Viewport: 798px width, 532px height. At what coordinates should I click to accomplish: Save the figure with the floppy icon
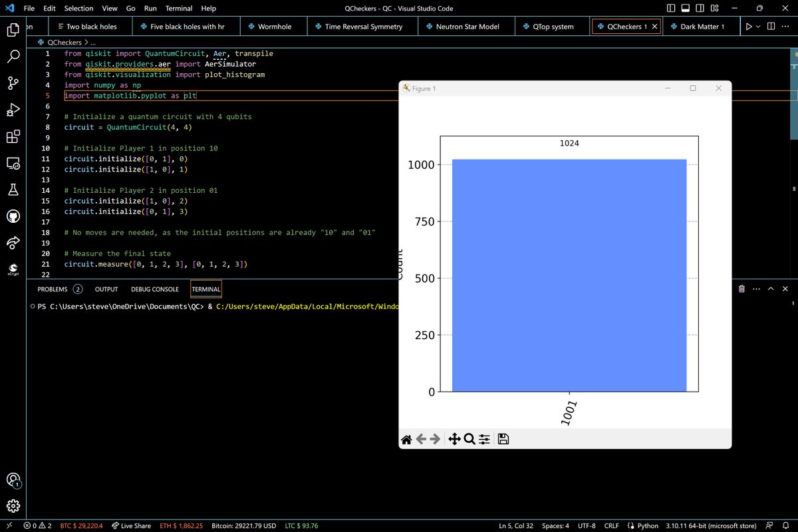[x=503, y=439]
